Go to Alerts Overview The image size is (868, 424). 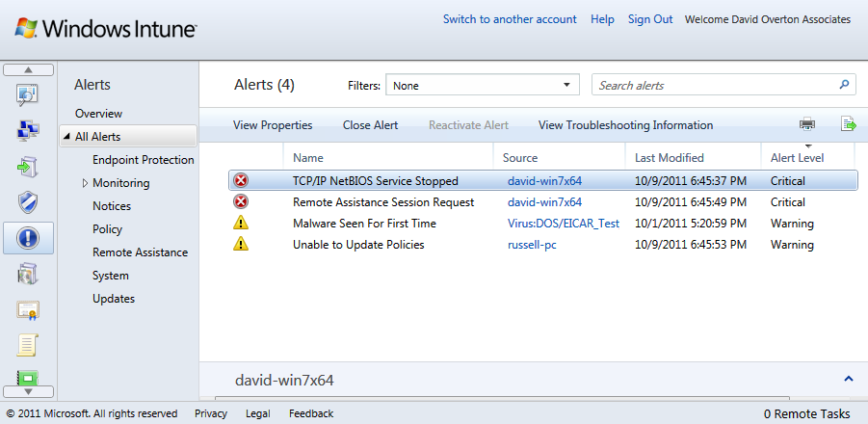[x=98, y=114]
